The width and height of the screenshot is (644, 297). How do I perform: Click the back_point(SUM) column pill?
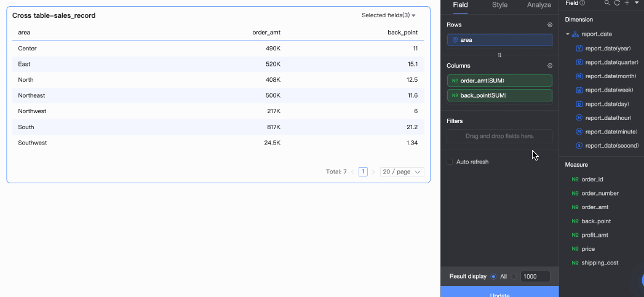(x=500, y=95)
